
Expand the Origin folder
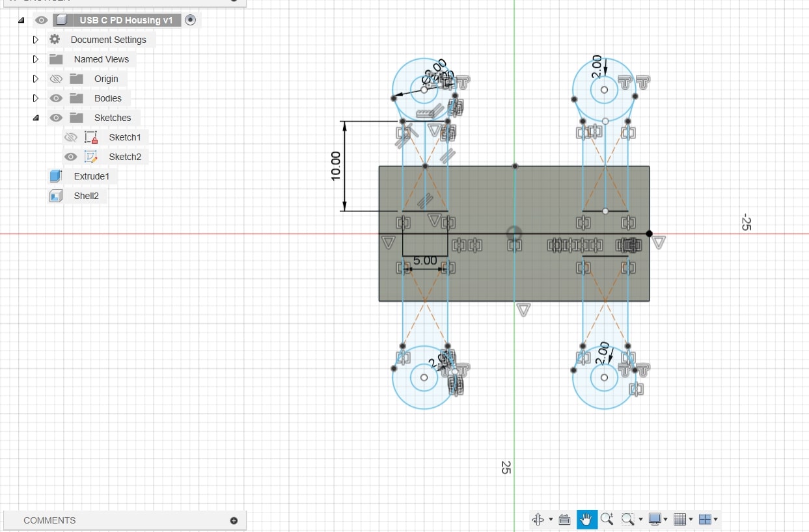36,79
